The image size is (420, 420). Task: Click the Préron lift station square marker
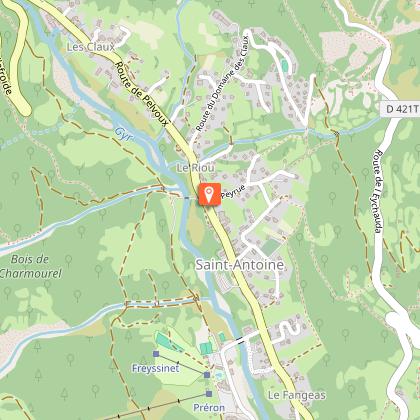point(209,394)
